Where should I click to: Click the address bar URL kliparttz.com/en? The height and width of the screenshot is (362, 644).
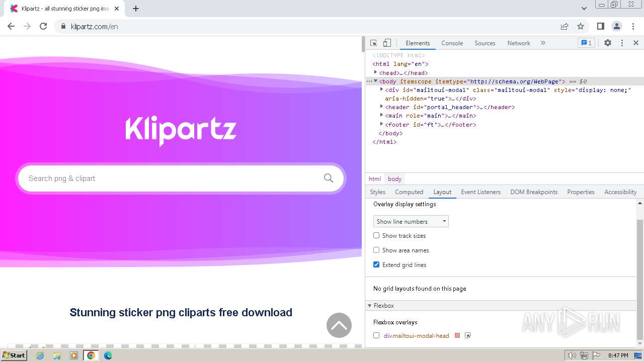[94, 26]
